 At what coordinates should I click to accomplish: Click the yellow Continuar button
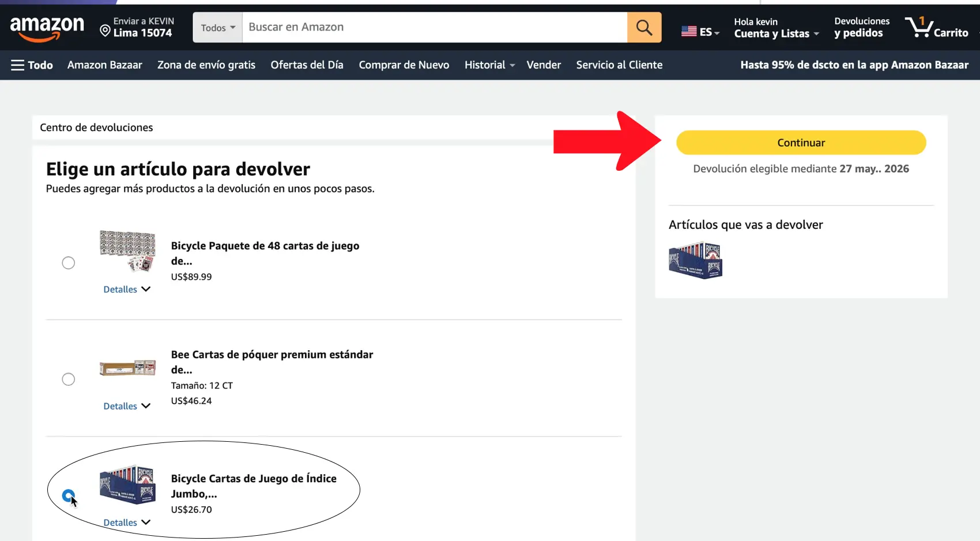pyautogui.click(x=801, y=142)
